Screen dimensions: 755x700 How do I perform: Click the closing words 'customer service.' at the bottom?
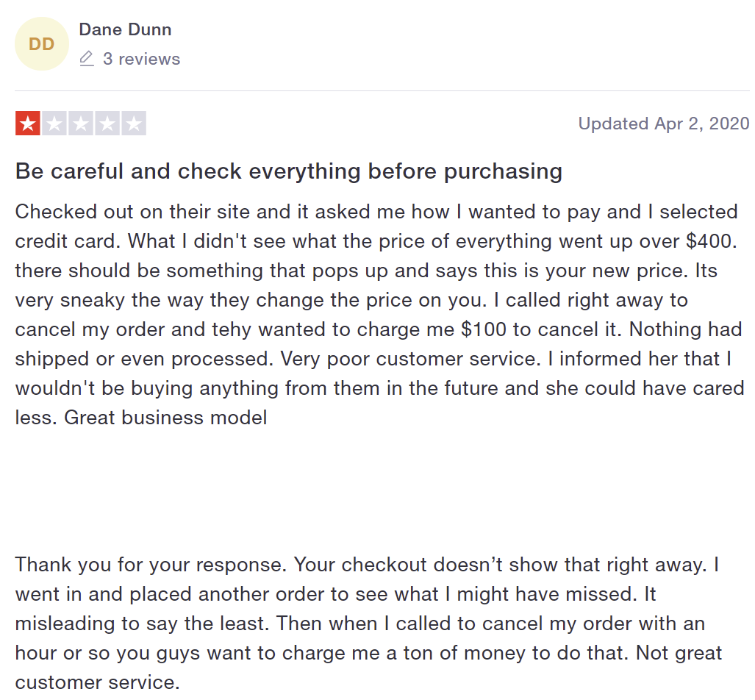pyautogui.click(x=97, y=682)
